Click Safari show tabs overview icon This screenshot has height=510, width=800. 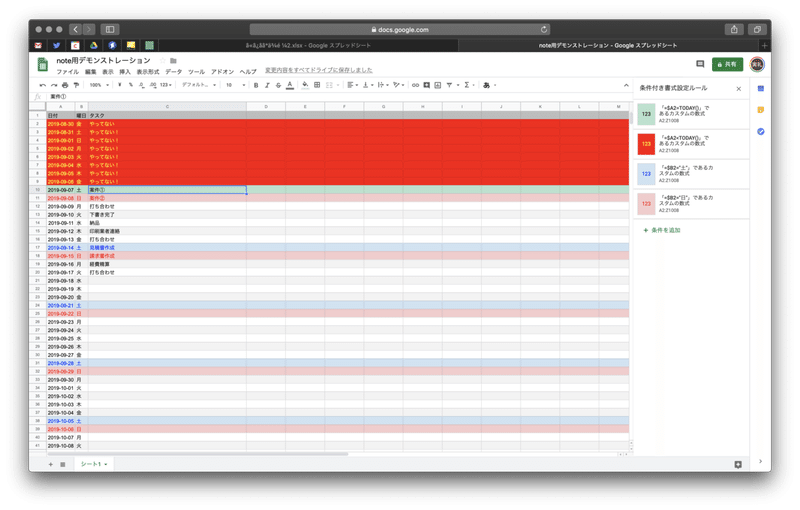tap(757, 30)
